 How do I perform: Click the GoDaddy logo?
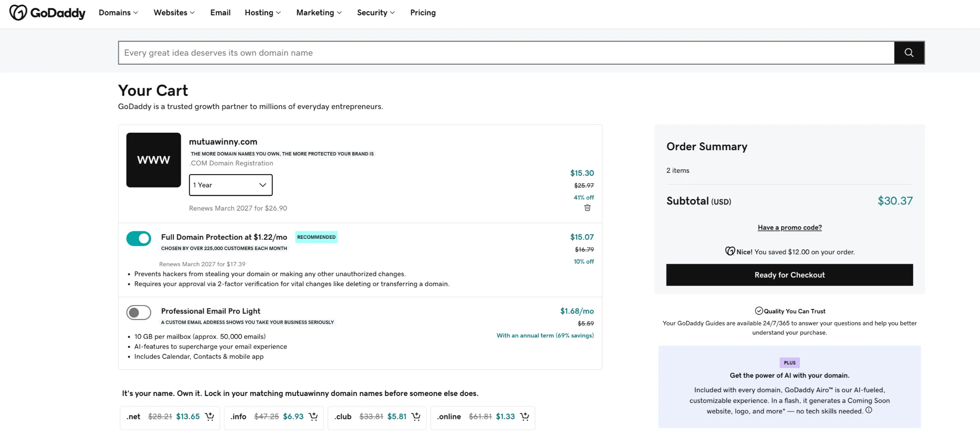(47, 13)
